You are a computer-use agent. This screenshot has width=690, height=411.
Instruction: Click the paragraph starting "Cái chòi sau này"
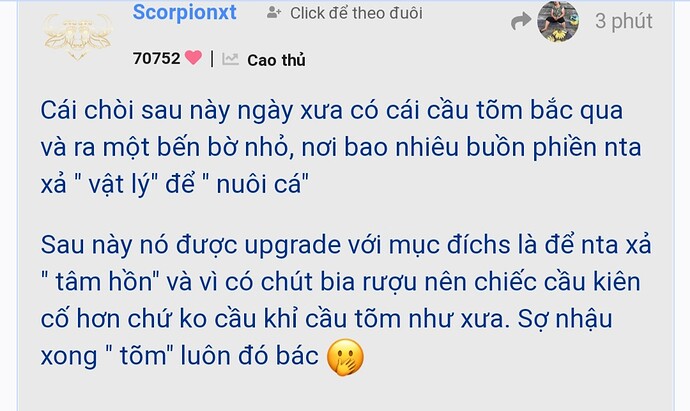[341, 147]
